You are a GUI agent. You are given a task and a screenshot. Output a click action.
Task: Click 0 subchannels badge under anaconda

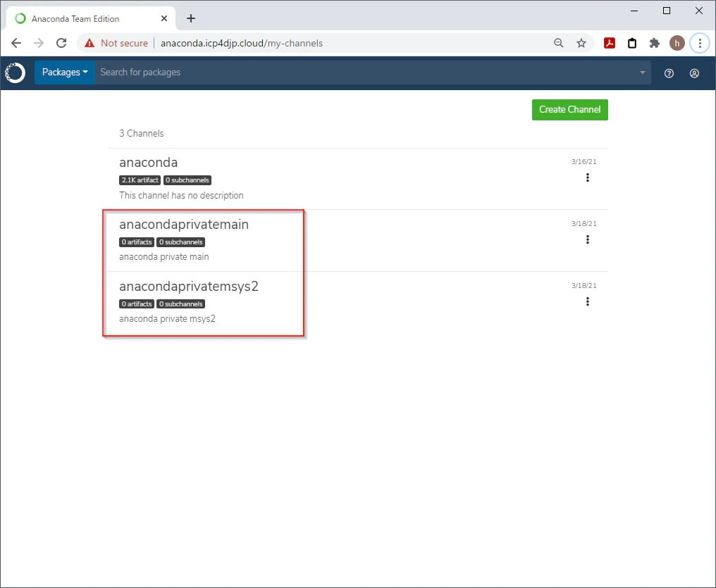pos(187,180)
